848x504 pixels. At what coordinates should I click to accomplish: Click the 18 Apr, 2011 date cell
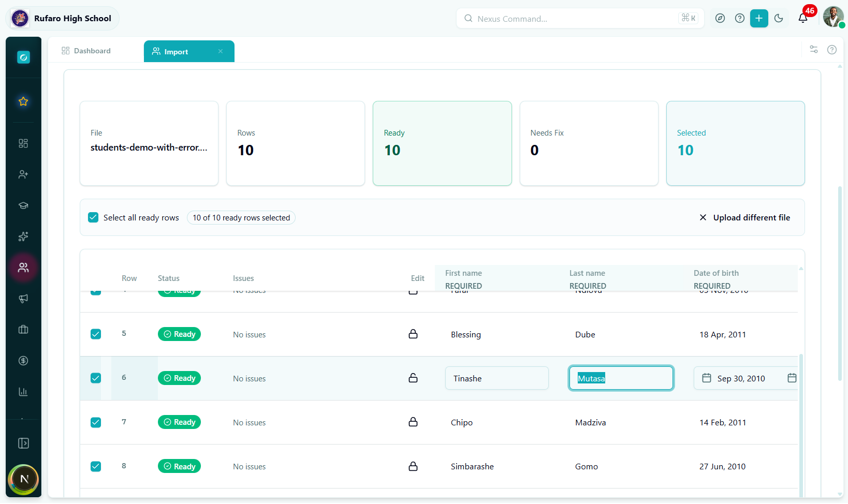point(723,334)
